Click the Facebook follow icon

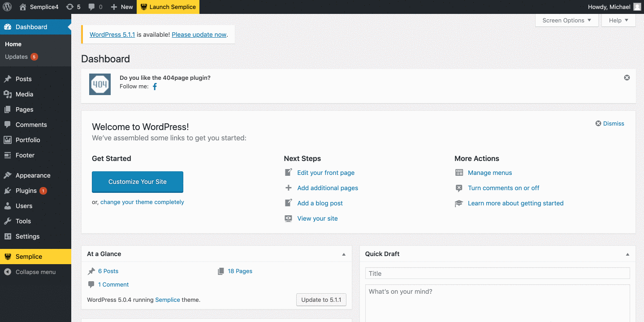coord(155,87)
